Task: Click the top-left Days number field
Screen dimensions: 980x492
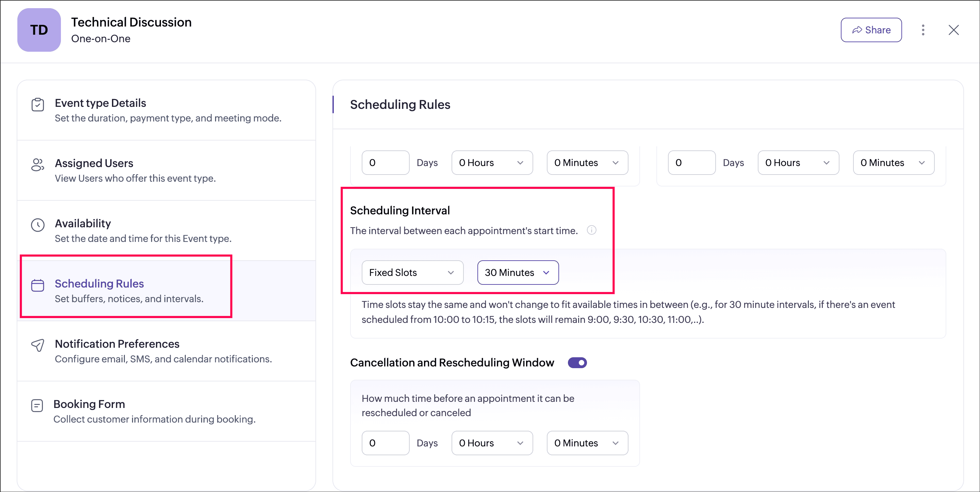Action: tap(386, 163)
